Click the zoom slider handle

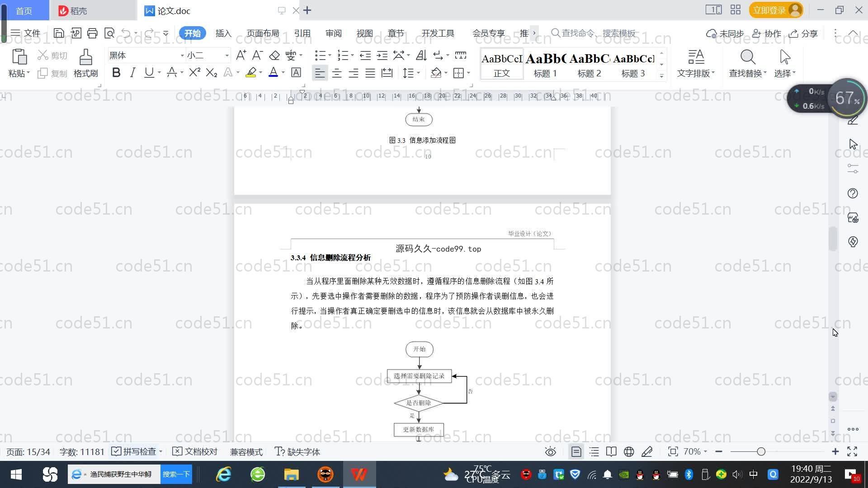pyautogui.click(x=761, y=452)
